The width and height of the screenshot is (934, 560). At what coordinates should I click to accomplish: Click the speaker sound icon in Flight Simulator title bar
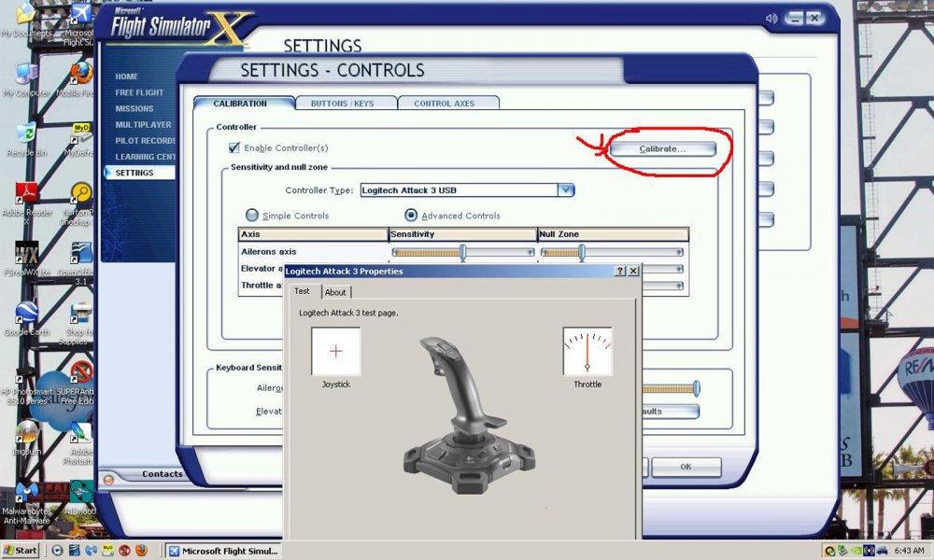(x=771, y=19)
